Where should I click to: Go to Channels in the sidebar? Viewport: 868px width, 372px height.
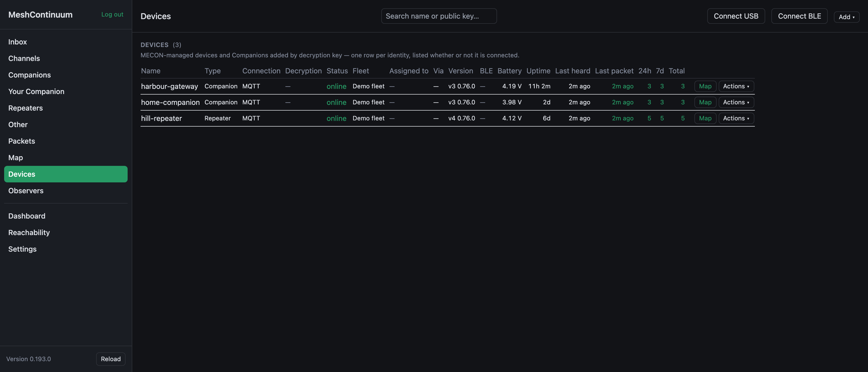pos(66,58)
